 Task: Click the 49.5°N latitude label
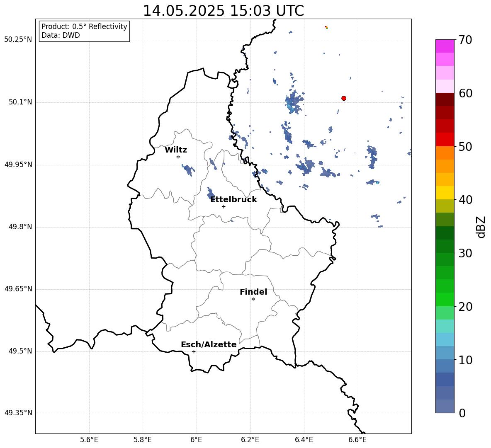coord(20,351)
